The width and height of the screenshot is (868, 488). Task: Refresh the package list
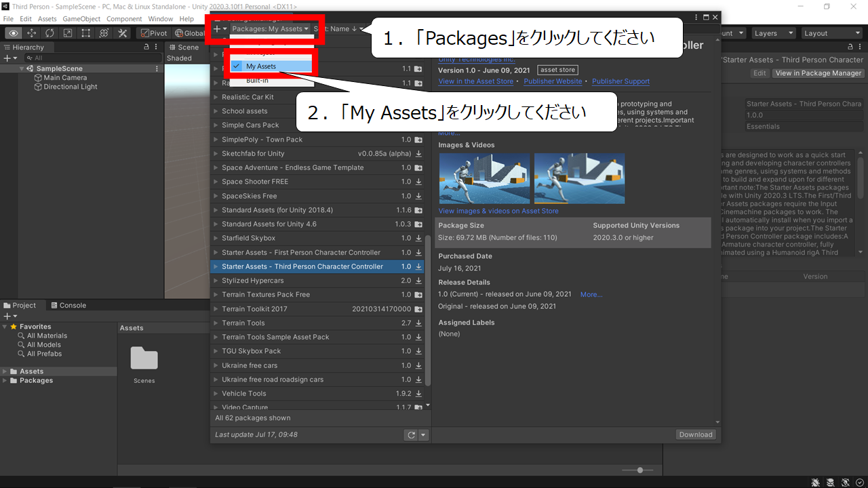pyautogui.click(x=410, y=435)
